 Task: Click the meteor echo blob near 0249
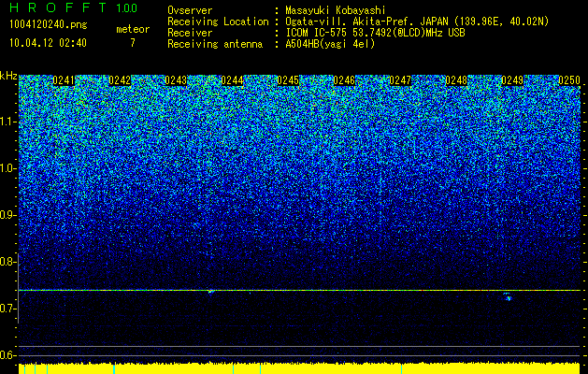pos(508,296)
